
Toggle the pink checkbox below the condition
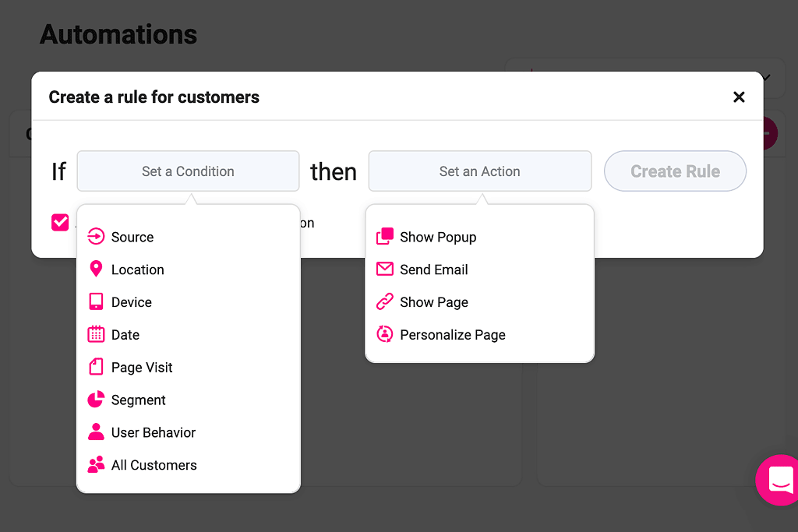click(x=60, y=223)
